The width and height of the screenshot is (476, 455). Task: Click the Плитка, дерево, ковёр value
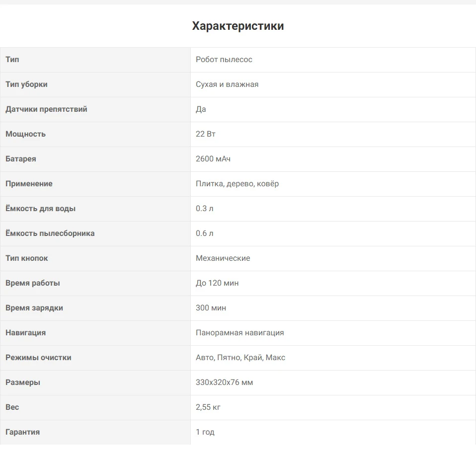[x=238, y=184]
